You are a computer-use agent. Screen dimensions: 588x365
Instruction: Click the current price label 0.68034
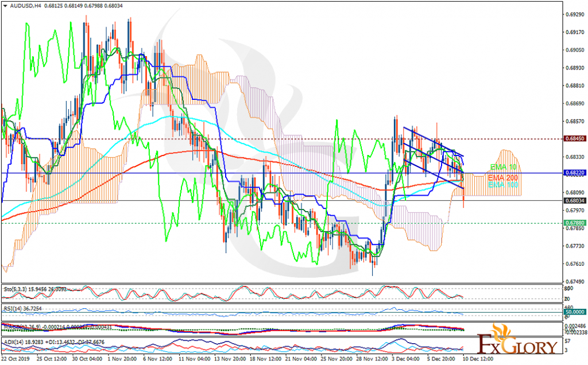click(575, 200)
